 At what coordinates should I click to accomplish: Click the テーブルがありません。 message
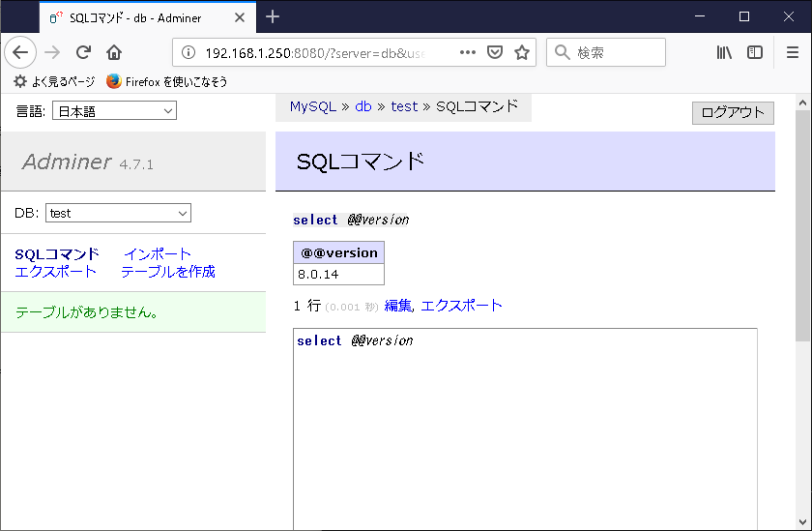(87, 312)
